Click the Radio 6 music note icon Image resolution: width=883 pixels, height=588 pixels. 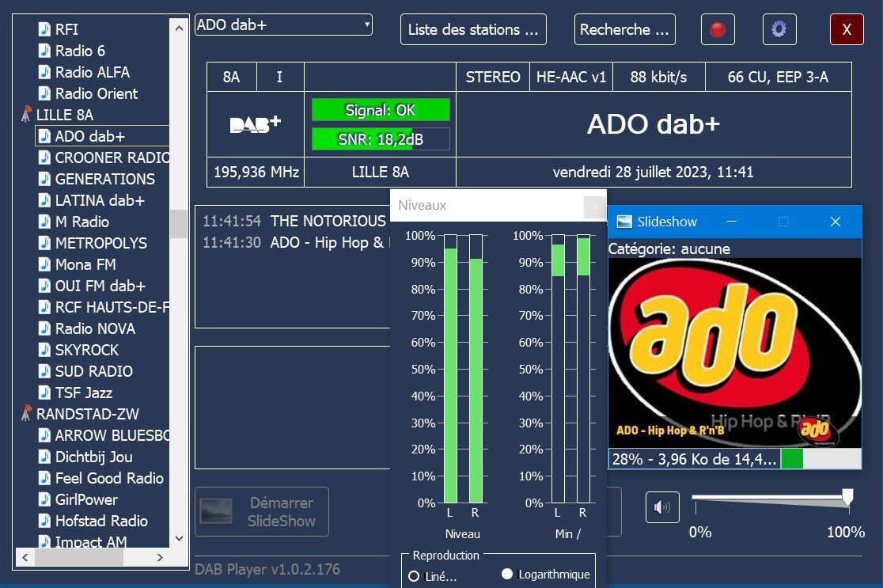click(44, 50)
